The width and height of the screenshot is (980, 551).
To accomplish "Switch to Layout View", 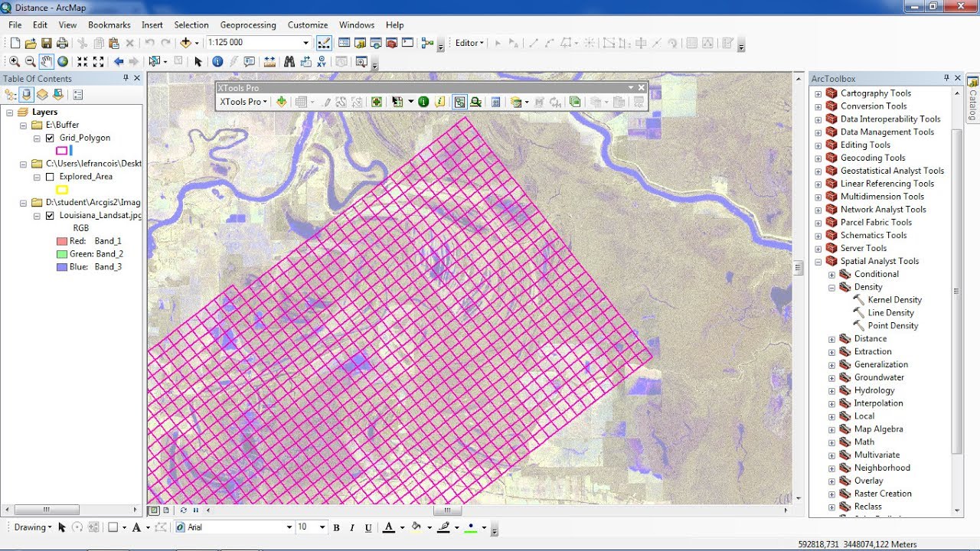I will click(x=166, y=510).
